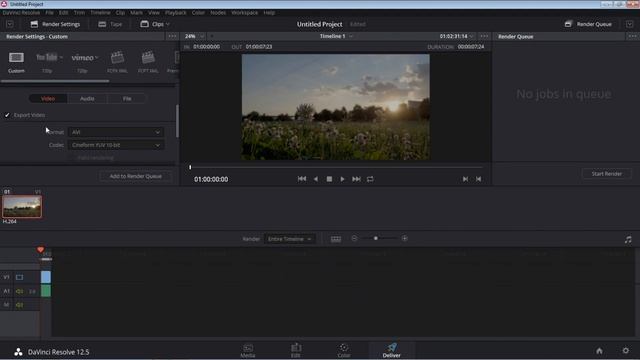640x360 pixels.
Task: Adjust the timeline zoom slider handle
Action: point(376,238)
